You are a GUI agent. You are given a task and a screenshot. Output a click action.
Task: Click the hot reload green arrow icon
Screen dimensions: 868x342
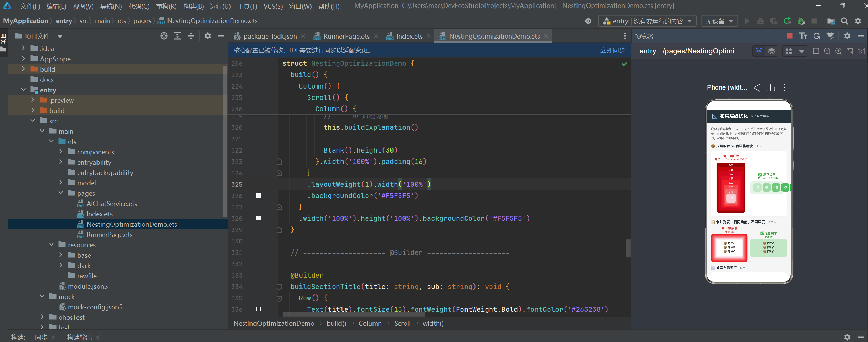[787, 21]
